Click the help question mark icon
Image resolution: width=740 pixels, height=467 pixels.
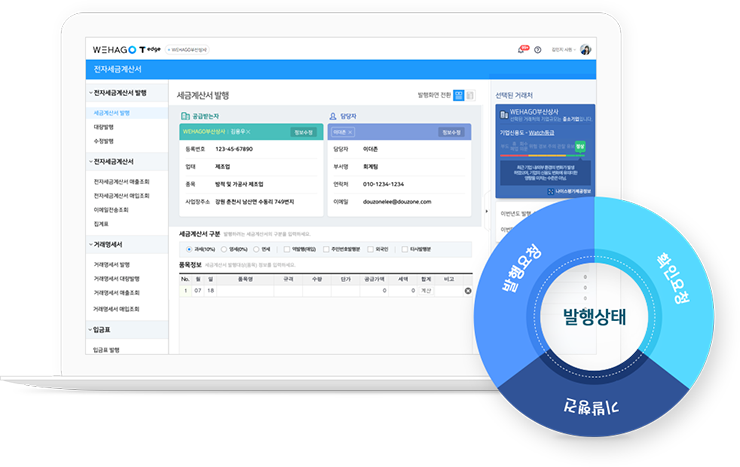click(538, 49)
